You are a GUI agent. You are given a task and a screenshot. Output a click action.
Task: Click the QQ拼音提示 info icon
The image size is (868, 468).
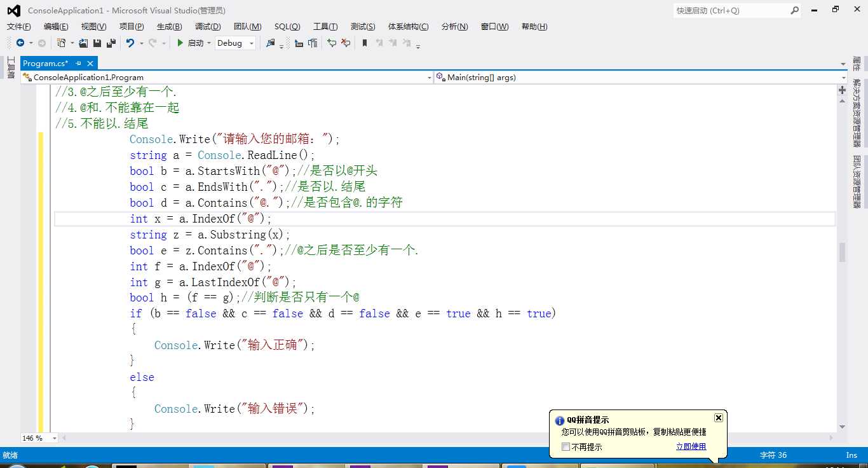click(x=560, y=421)
